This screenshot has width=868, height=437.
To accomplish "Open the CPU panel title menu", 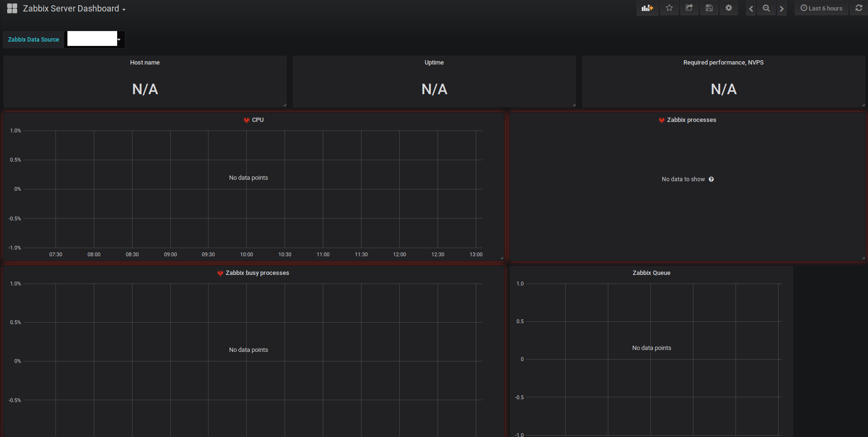I will click(258, 120).
